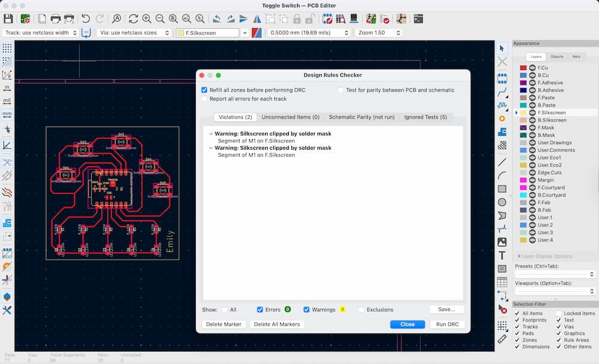Select the Add vias tool
Screen dimensions: 599x364
click(502, 119)
